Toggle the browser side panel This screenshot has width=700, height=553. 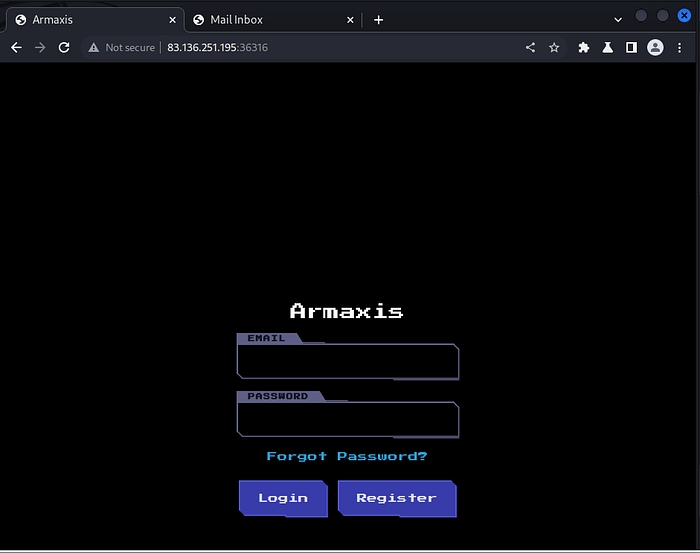[x=631, y=47]
